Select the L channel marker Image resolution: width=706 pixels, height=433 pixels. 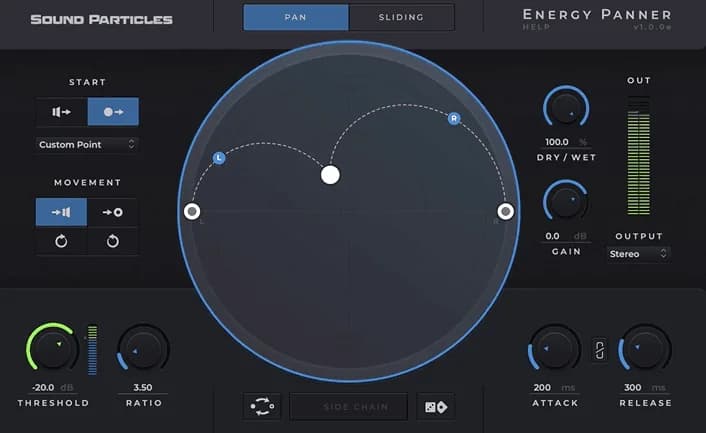click(x=219, y=158)
